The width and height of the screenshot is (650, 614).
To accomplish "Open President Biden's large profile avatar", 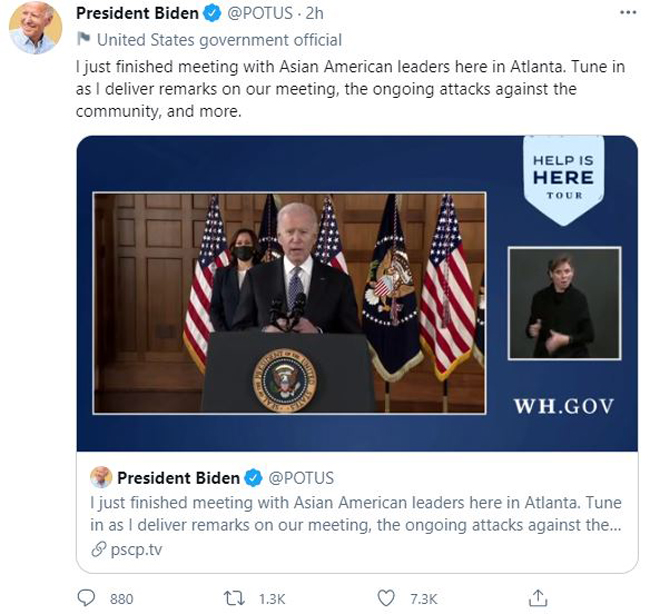I will tap(35, 27).
